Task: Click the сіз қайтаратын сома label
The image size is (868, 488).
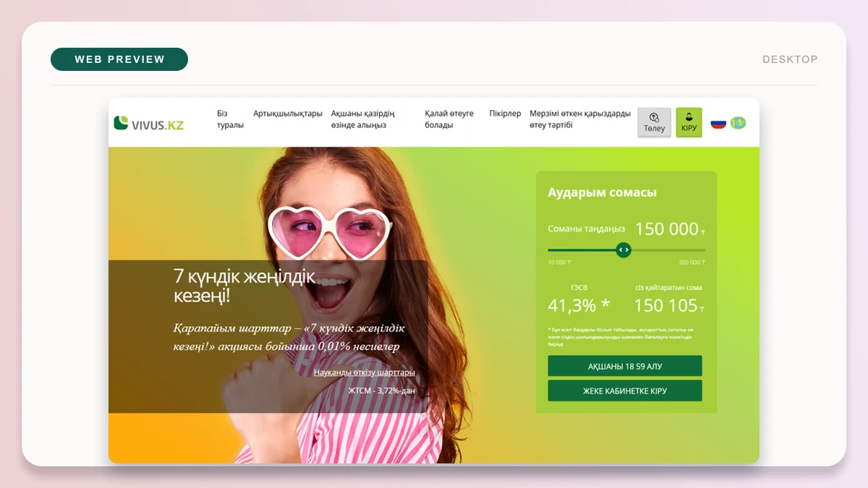Action: coord(669,288)
